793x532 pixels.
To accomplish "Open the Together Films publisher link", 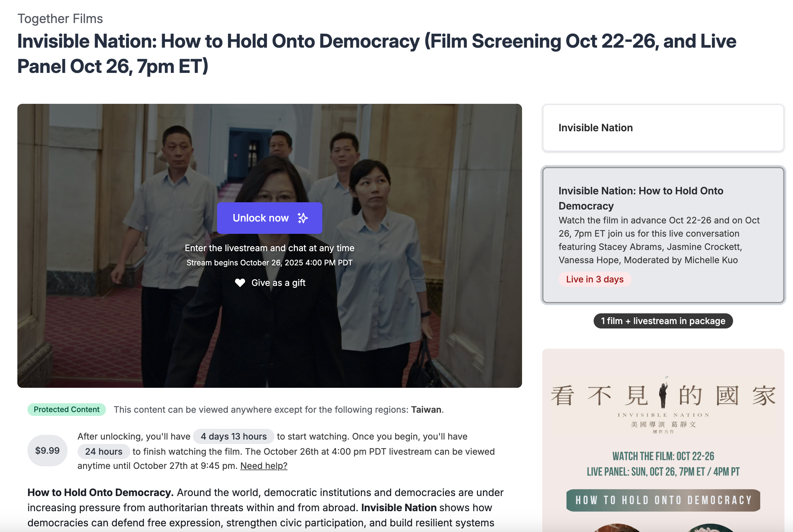I will 60,19.
